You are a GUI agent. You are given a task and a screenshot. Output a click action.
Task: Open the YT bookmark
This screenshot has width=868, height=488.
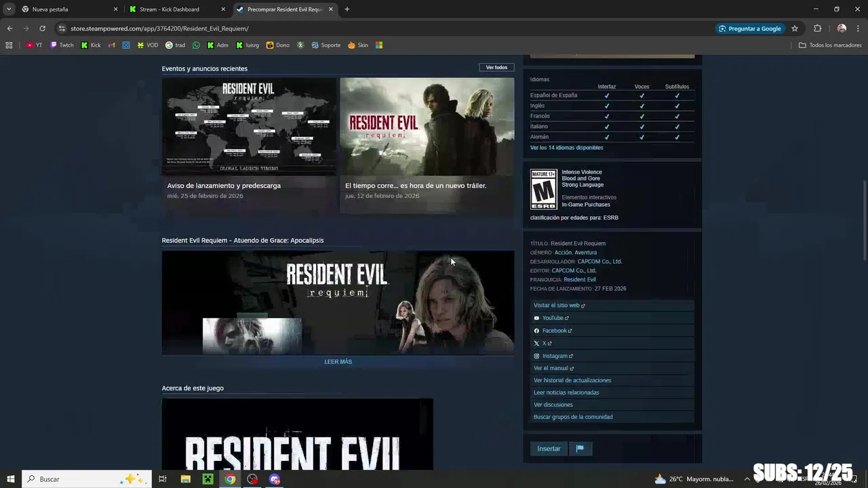[34, 45]
